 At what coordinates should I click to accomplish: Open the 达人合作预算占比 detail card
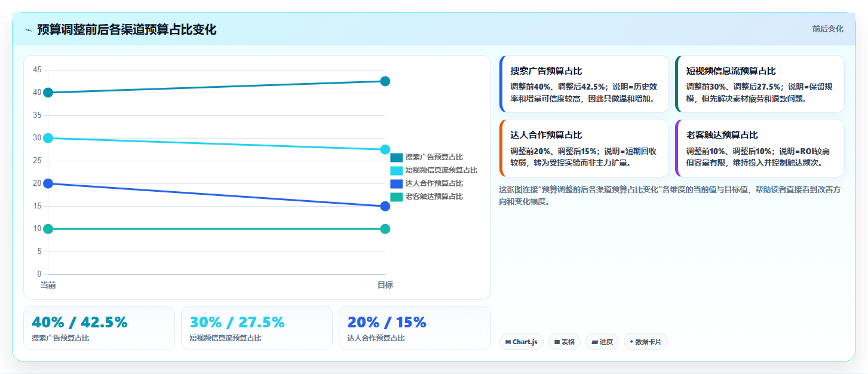(584, 148)
